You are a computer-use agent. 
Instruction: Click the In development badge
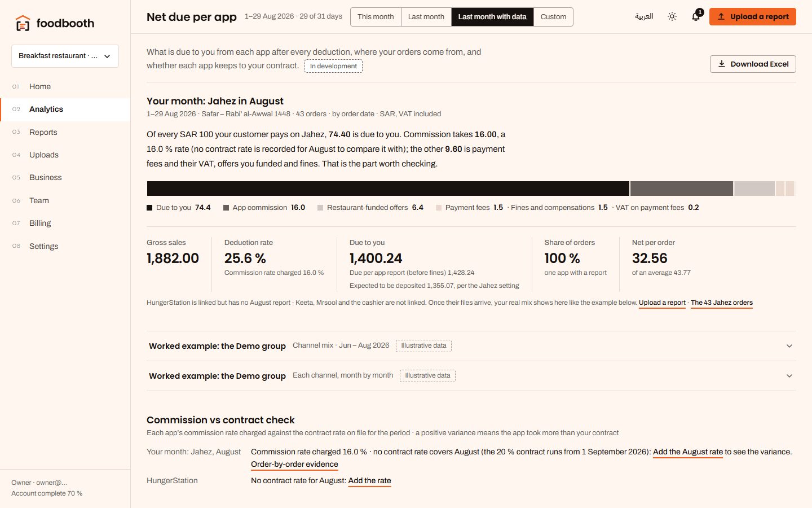click(x=333, y=66)
